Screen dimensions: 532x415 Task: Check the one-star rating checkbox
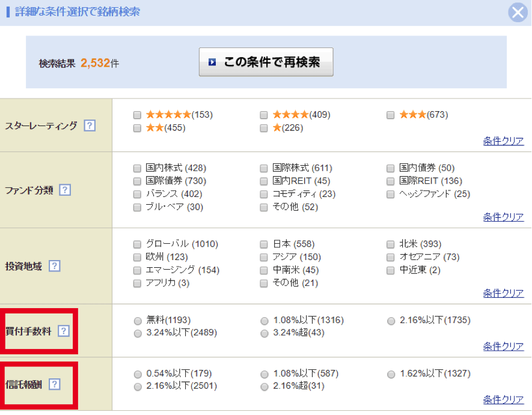coord(264,128)
